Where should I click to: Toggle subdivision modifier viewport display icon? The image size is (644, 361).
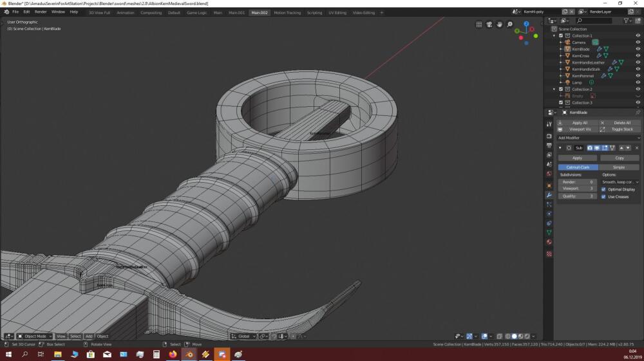pyautogui.click(x=597, y=148)
